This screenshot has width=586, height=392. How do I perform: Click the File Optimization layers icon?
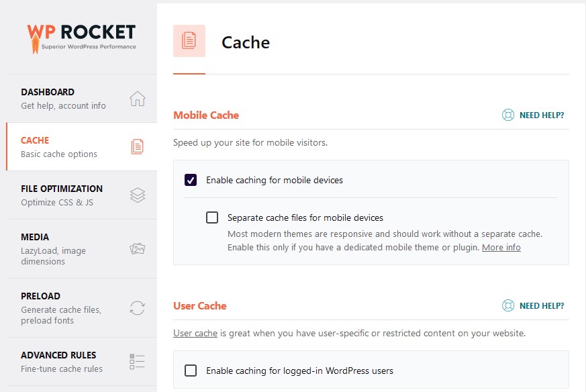coord(137,195)
